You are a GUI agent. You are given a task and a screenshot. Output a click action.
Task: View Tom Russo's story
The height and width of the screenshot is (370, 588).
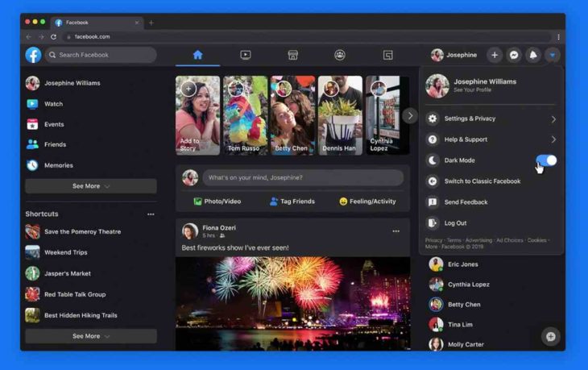[245, 115]
